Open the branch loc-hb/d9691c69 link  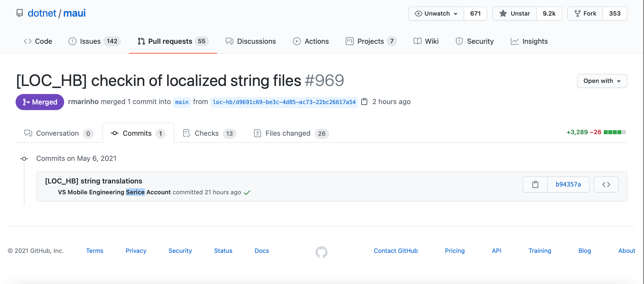(284, 102)
